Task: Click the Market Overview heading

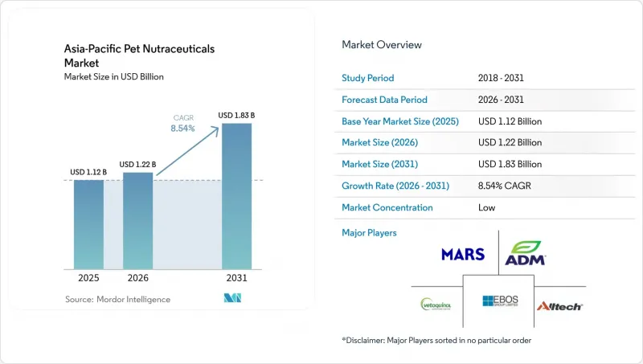Action: [x=382, y=45]
